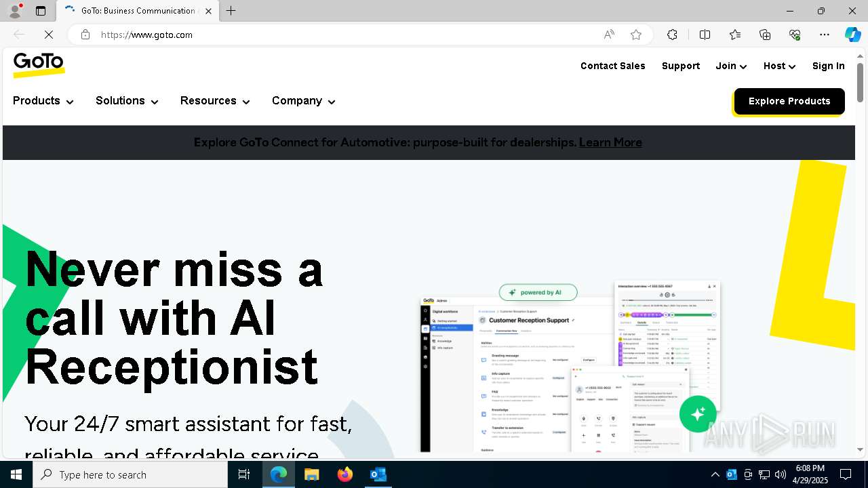The image size is (868, 488).
Task: Open Browser essentials icon
Action: click(795, 35)
